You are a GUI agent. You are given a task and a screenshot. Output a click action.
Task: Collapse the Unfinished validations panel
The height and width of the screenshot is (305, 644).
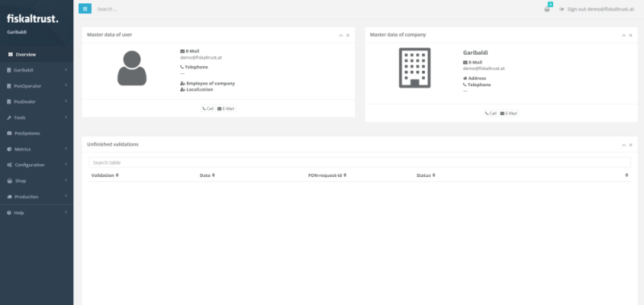pos(624,145)
